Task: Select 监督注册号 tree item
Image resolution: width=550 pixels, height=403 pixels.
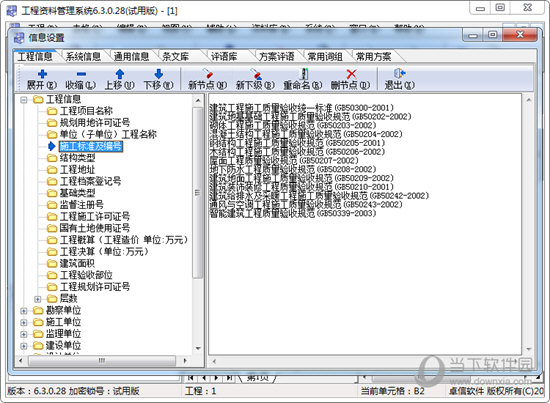Action: pyautogui.click(x=81, y=205)
